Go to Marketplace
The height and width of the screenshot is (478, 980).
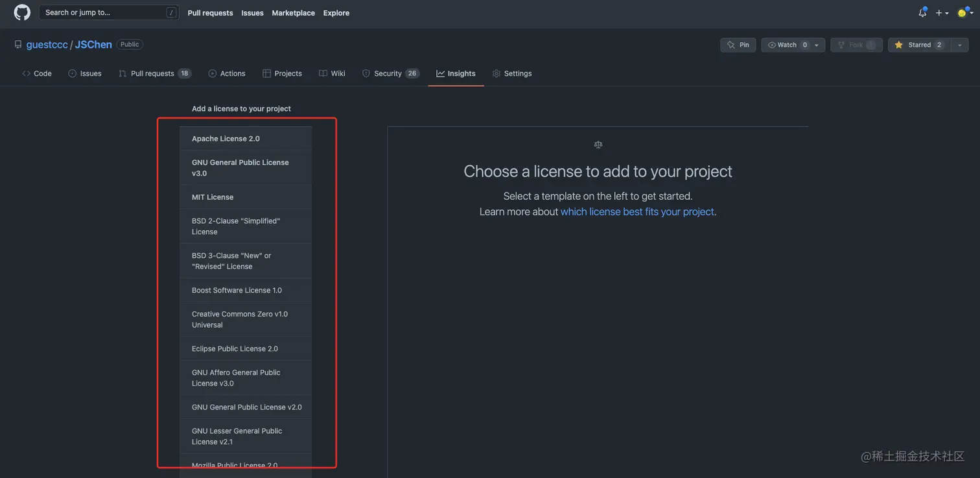click(x=293, y=13)
